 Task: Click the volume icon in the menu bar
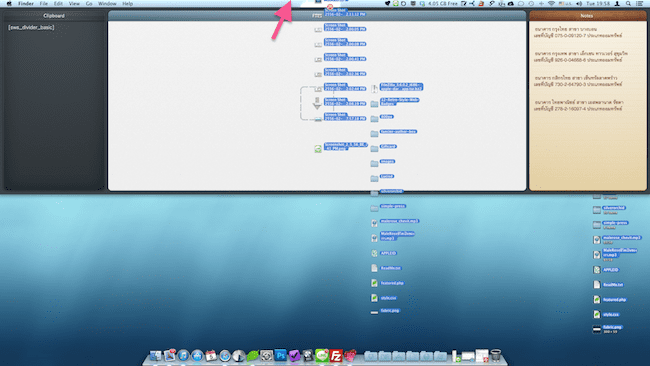[579, 4]
